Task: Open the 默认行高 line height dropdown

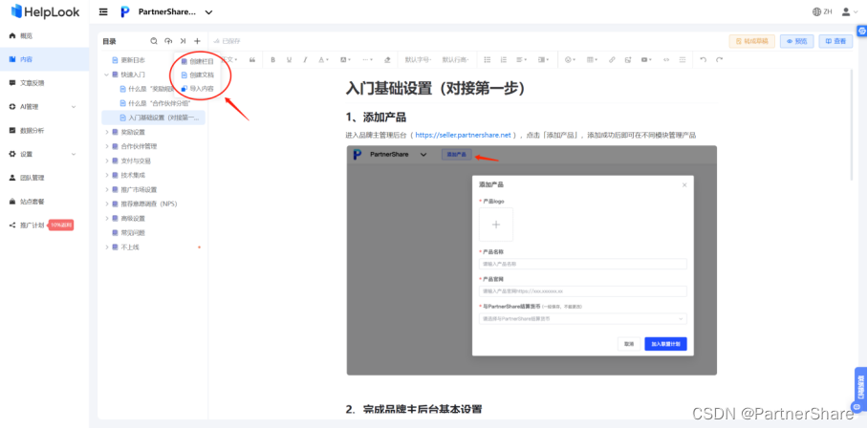Action: [x=455, y=60]
